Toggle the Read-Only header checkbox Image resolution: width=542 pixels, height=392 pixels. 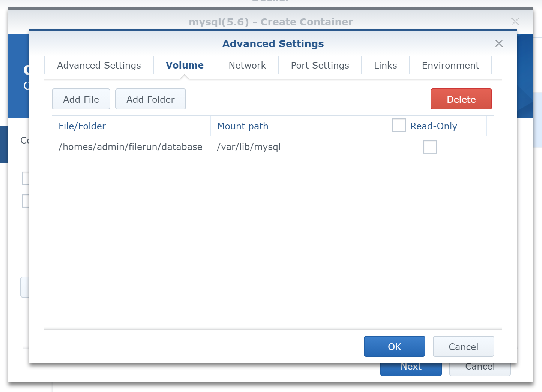[x=399, y=126]
